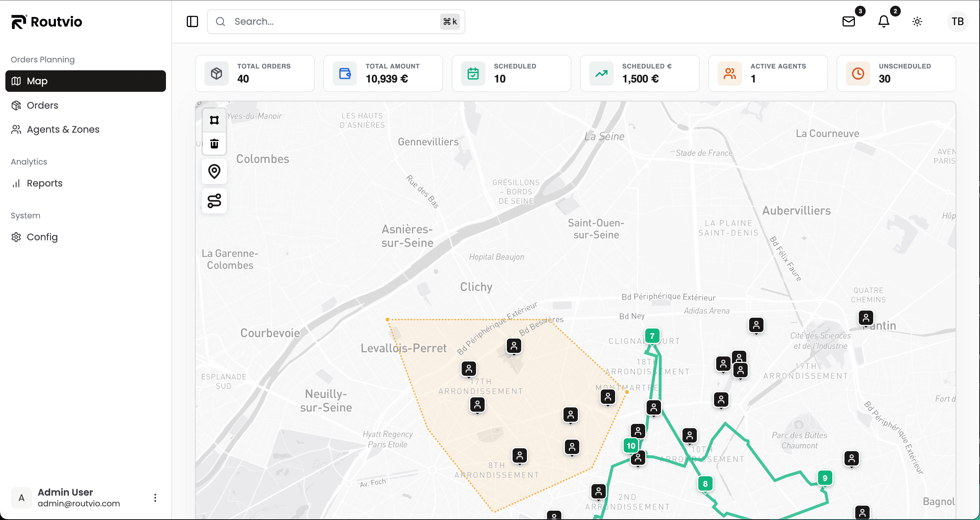
Task: Click the delete trash tool on map
Action: coord(214,143)
